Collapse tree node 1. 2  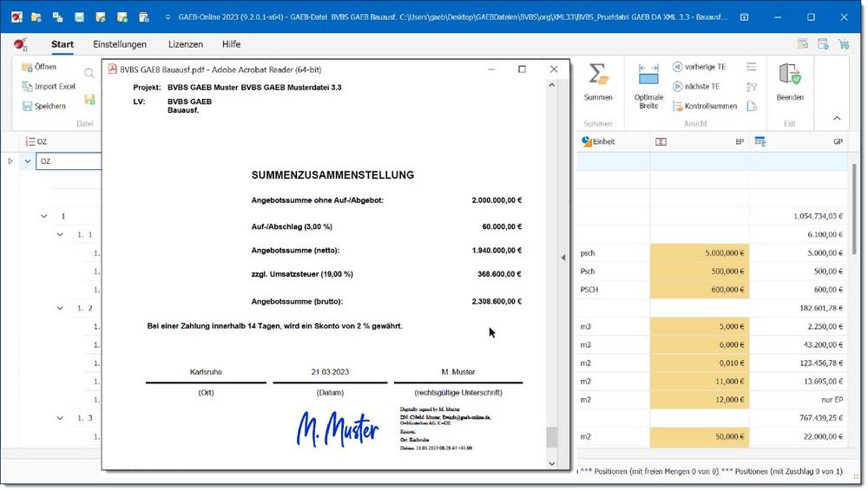click(60, 308)
